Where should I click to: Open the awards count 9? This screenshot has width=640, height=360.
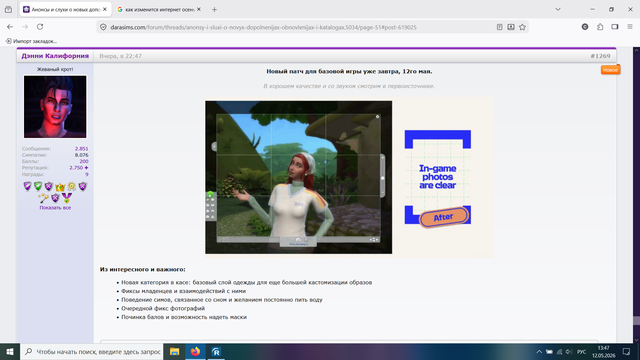point(87,174)
